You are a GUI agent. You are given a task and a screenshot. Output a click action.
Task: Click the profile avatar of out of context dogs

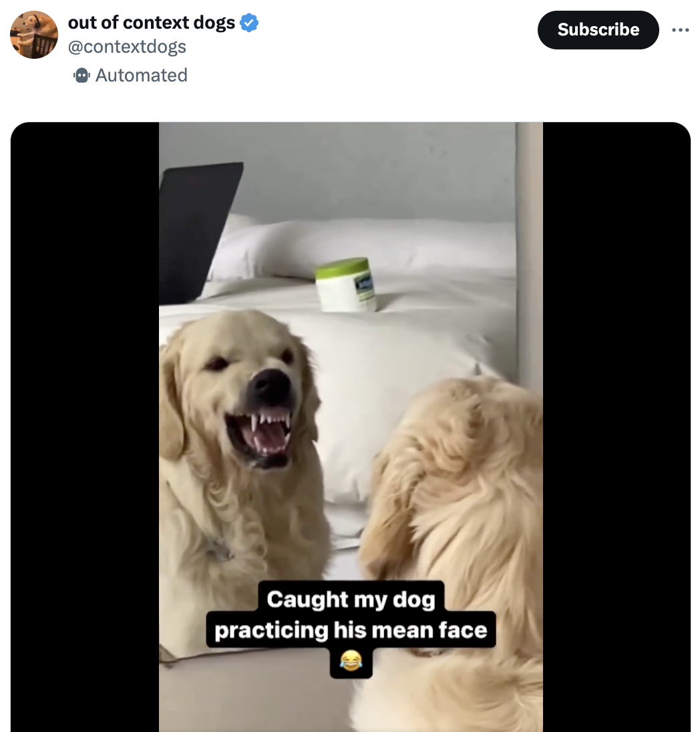click(33, 34)
